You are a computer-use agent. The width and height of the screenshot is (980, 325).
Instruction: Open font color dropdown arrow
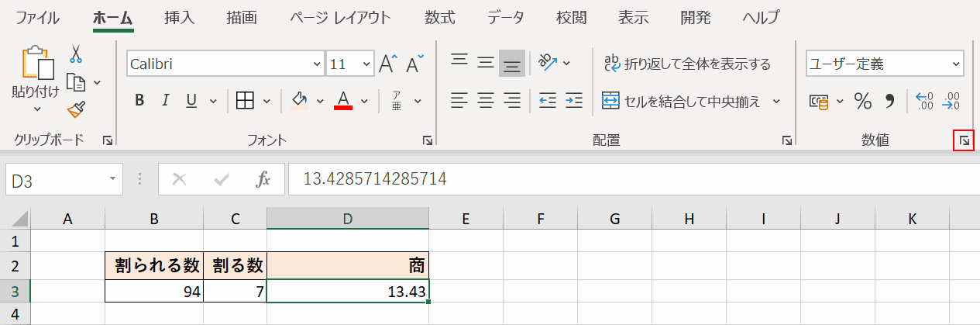click(x=365, y=100)
